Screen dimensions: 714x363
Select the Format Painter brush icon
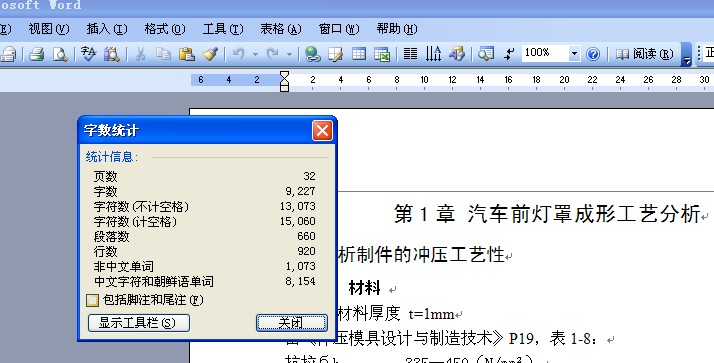(x=210, y=54)
